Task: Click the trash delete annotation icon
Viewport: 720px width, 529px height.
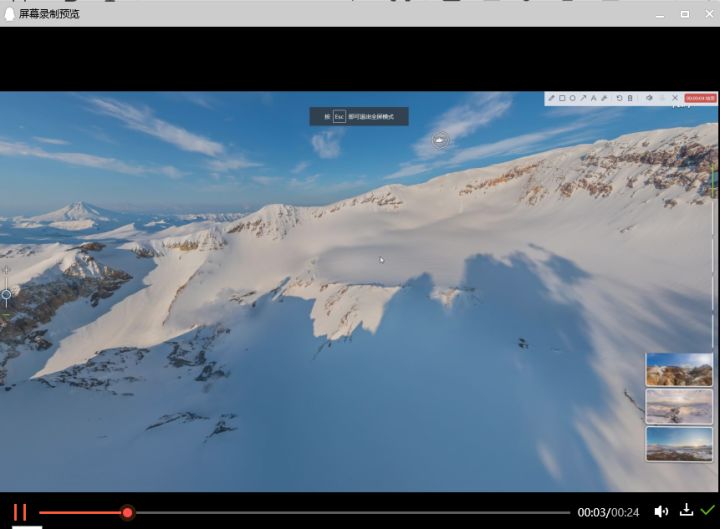Action: pos(630,98)
